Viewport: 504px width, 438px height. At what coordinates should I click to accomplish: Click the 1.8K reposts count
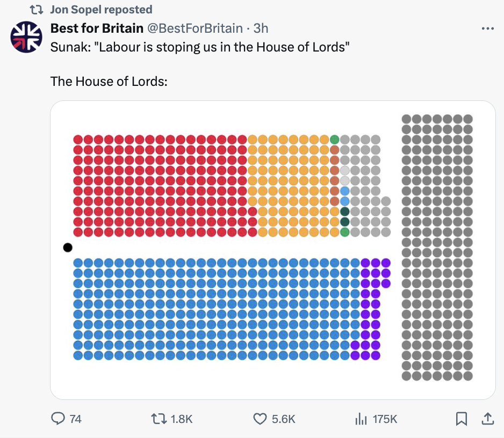click(181, 419)
